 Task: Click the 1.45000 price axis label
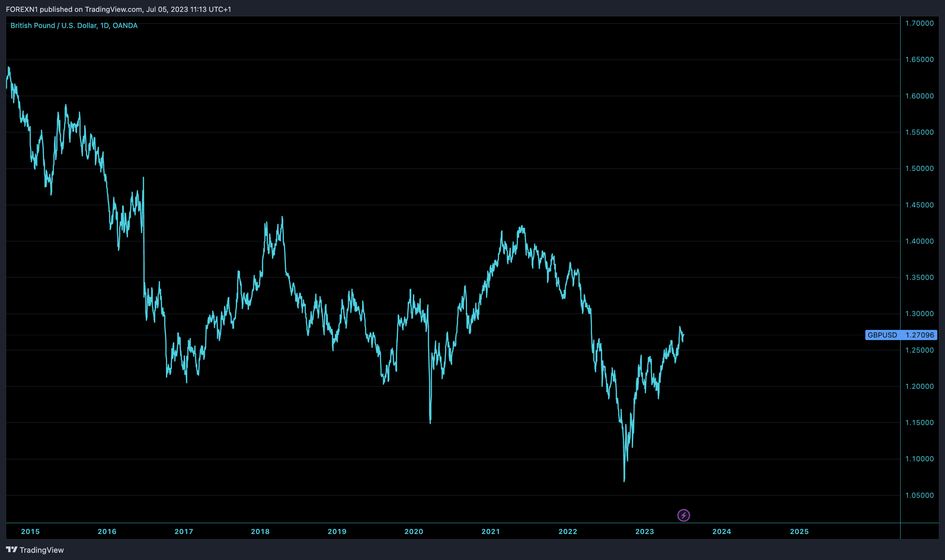pyautogui.click(x=919, y=205)
